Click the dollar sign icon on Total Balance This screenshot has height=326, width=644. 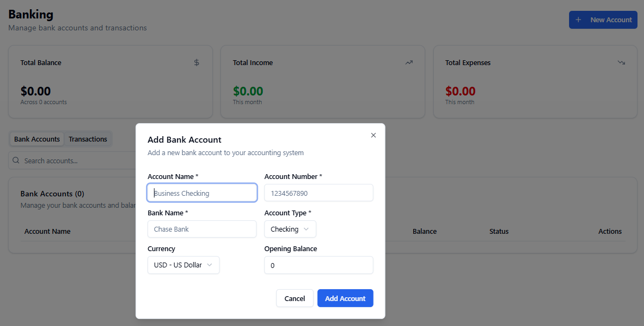(197, 62)
